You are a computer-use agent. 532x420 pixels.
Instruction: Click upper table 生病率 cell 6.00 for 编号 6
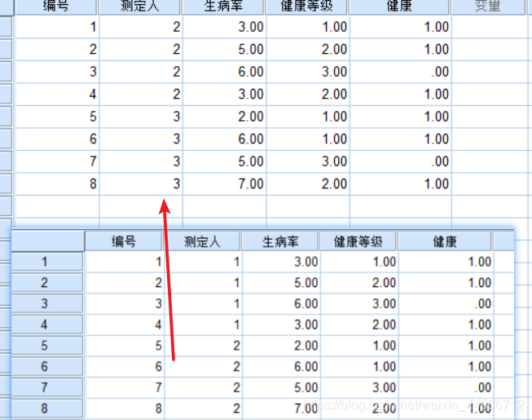(224, 139)
